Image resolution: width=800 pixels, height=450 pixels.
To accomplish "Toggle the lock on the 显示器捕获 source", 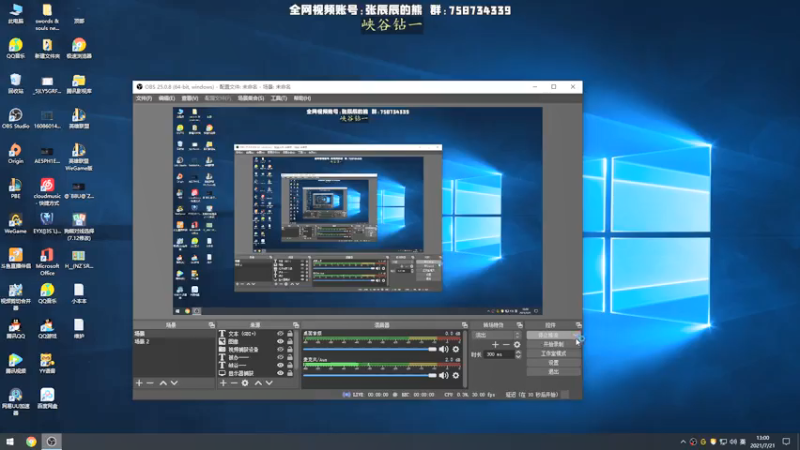I will (290, 373).
